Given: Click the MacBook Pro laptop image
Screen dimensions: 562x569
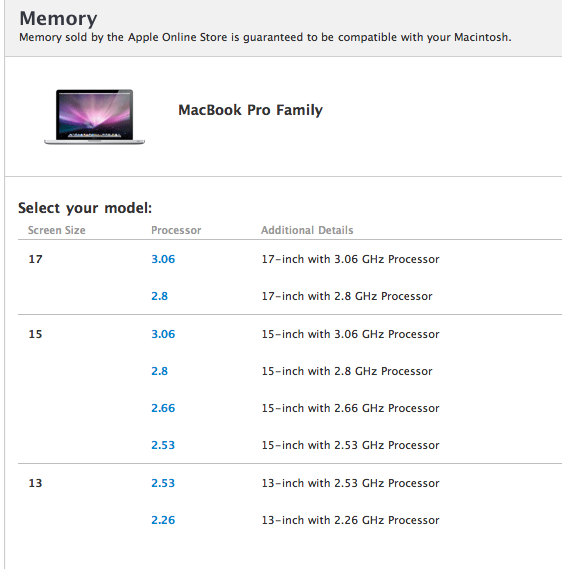Looking at the screenshot, I should pos(94,117).
